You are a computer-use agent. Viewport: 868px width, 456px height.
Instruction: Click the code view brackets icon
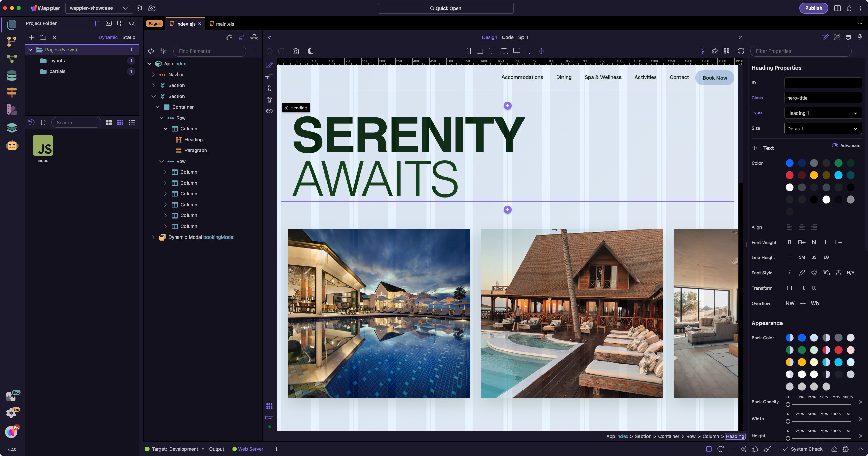pos(151,51)
